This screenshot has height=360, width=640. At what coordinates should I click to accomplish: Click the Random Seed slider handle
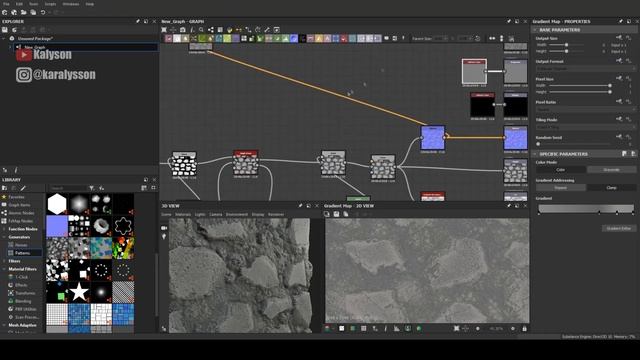538,144
